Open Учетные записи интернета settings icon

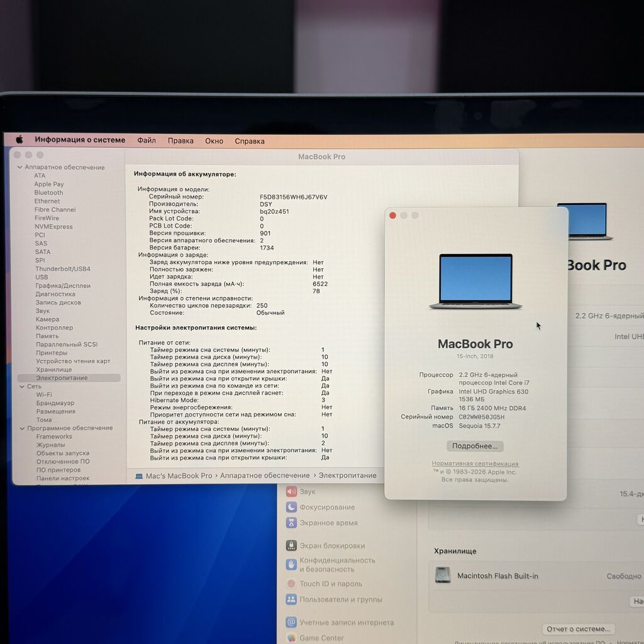point(291,622)
